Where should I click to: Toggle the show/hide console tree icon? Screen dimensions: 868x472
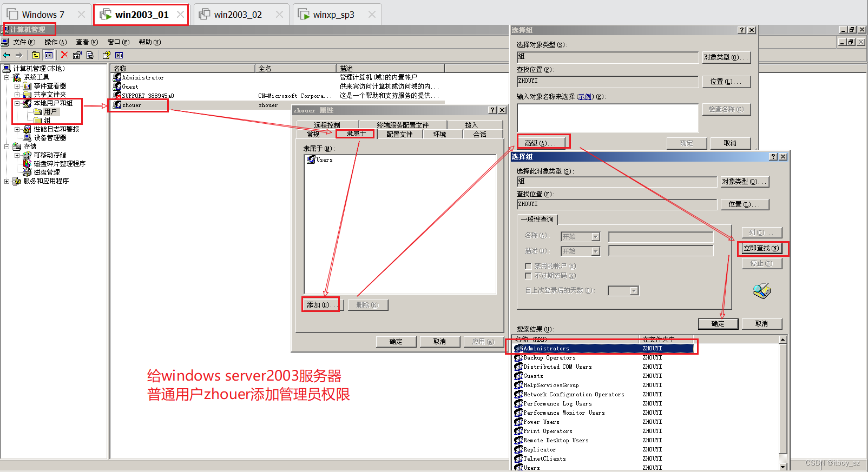click(x=49, y=55)
